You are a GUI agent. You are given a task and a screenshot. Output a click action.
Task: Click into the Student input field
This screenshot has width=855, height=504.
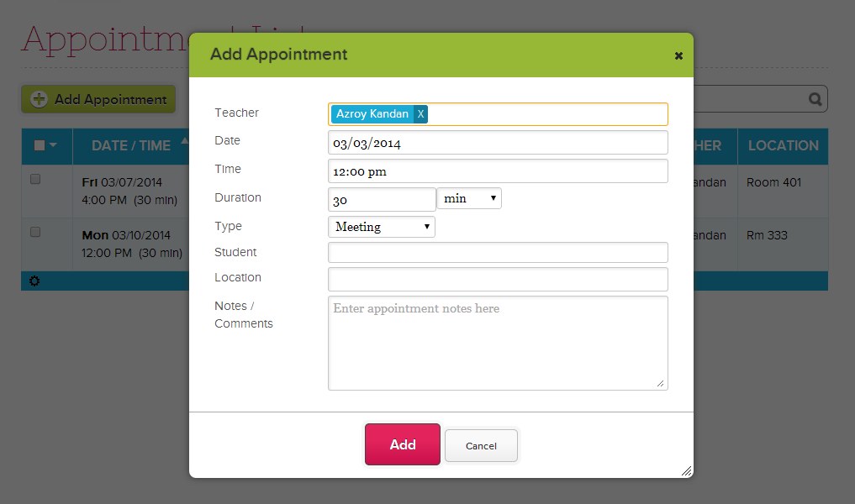click(498, 253)
